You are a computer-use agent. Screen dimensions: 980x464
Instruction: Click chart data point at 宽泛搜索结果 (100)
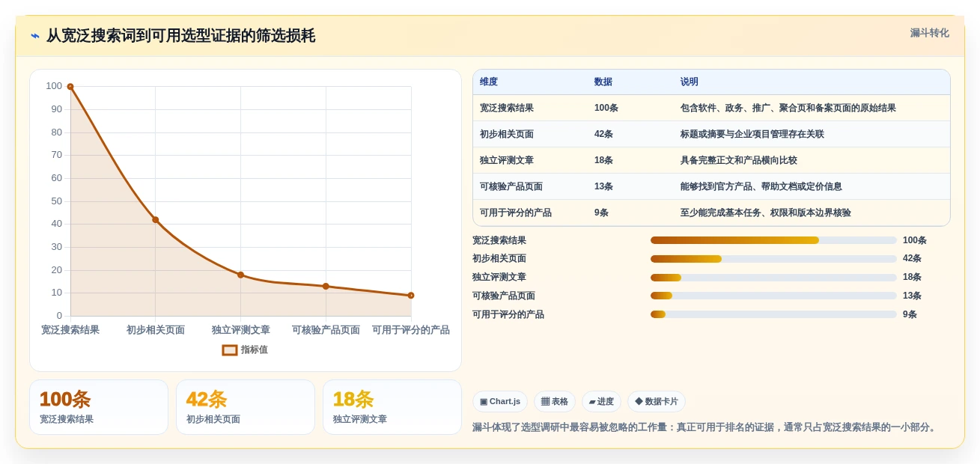[70, 87]
